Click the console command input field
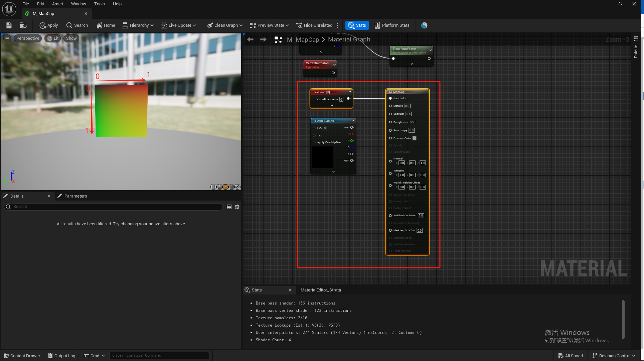Viewport: 644px width, 361px height. coord(159,355)
